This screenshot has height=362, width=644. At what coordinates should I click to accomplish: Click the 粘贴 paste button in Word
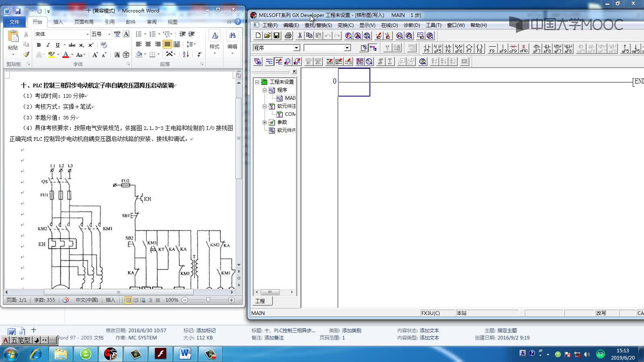point(13,43)
